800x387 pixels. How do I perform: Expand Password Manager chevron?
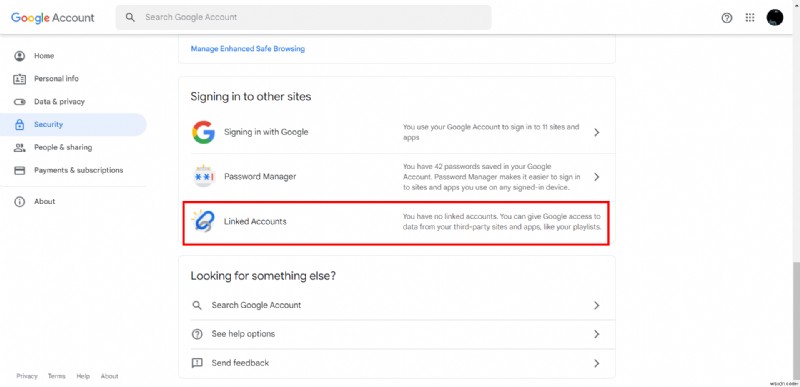(596, 177)
